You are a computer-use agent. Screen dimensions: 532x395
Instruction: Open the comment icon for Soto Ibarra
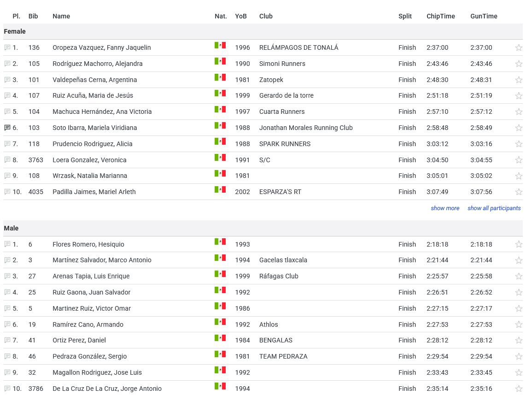[x=7, y=128]
